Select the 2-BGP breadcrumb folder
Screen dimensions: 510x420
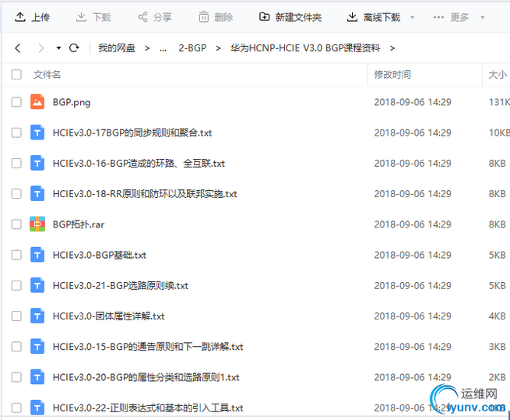(192, 48)
